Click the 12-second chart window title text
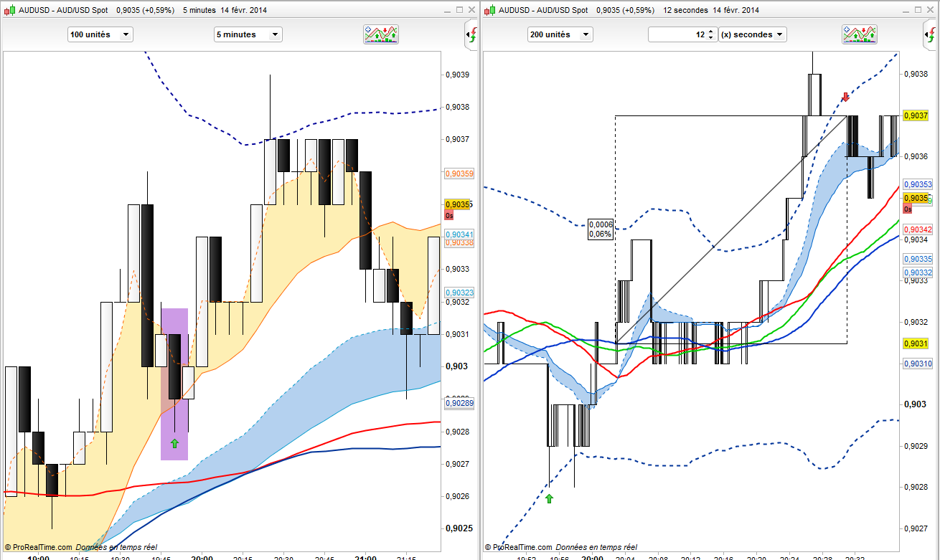The height and width of the screenshot is (560, 940). coord(629,10)
